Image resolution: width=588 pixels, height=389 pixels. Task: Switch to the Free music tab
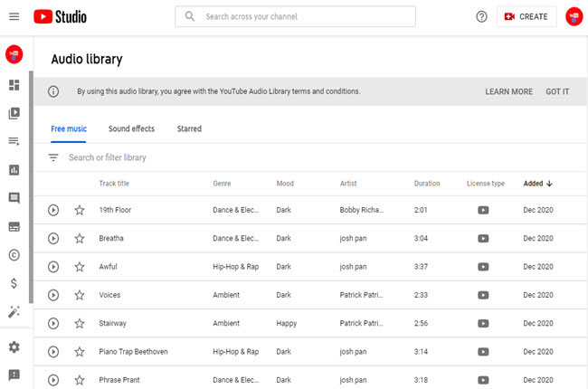[x=69, y=129]
